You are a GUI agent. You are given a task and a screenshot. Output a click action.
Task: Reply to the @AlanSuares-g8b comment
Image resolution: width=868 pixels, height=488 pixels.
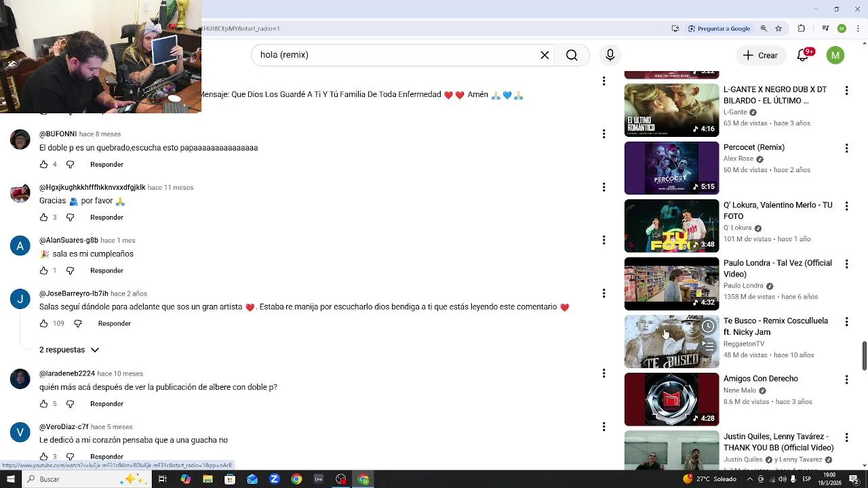click(x=106, y=271)
